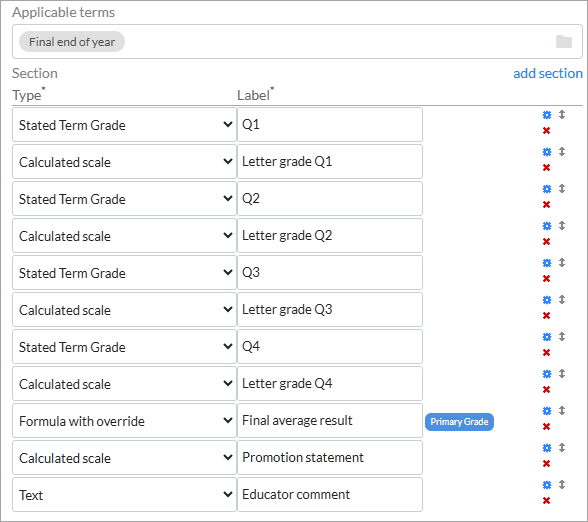Open gear settings for Letter grade Q2
This screenshot has height=522, width=588.
pos(547,226)
